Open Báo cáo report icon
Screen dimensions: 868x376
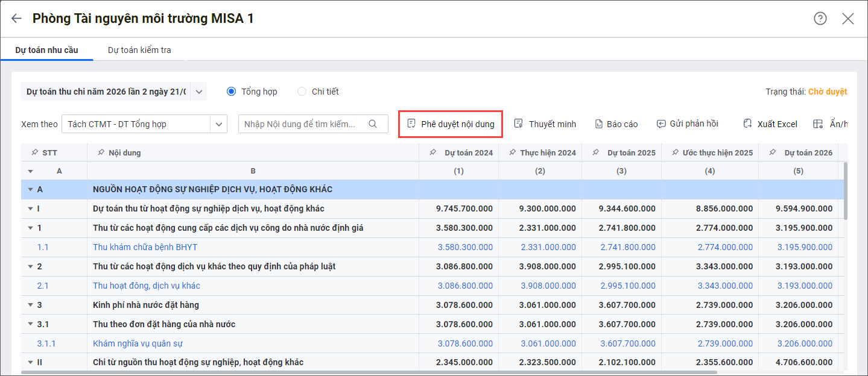599,124
